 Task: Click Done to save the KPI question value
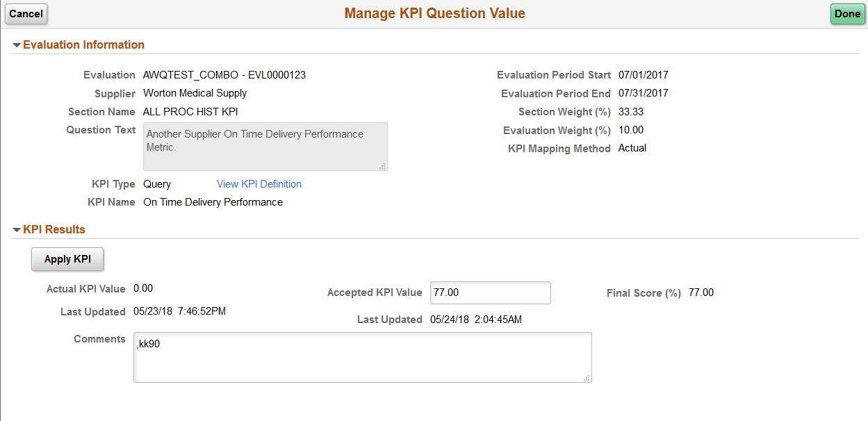pos(847,14)
